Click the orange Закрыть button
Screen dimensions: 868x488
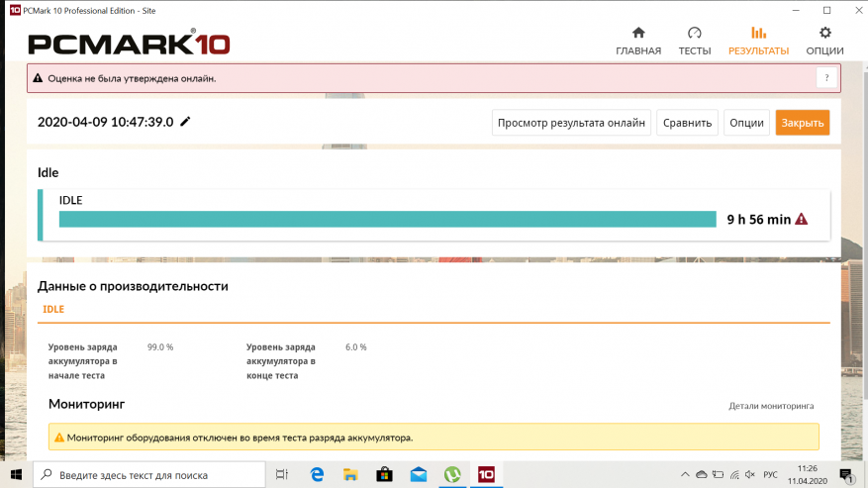pyautogui.click(x=802, y=123)
